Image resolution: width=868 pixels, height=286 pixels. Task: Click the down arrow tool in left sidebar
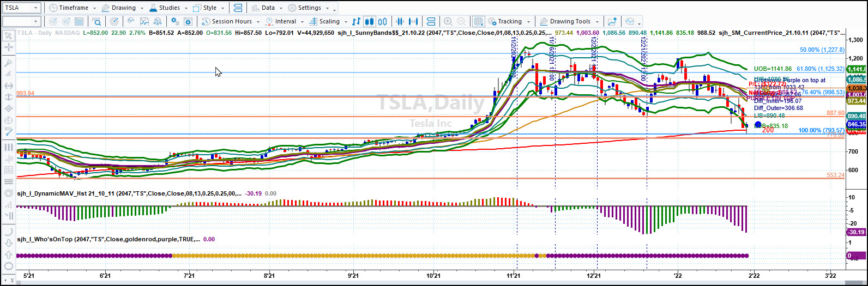point(9,243)
